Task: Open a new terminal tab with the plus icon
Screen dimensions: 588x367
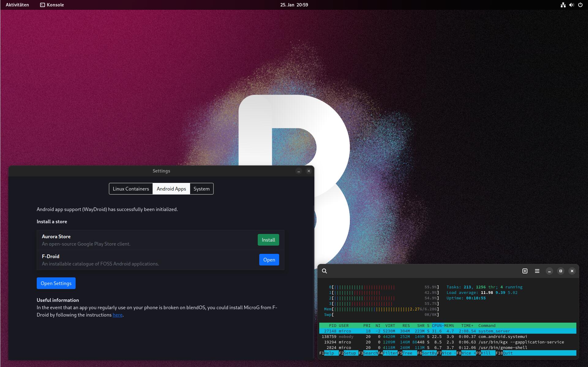Action: [x=525, y=271]
